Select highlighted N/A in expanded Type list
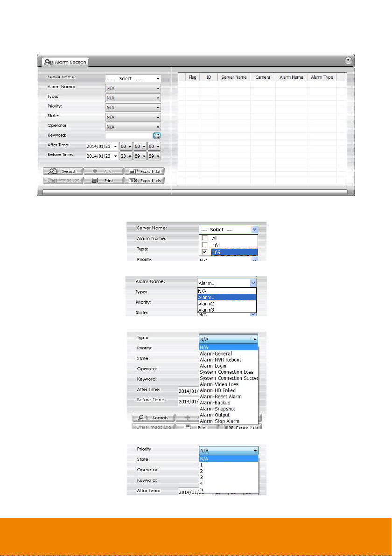 pyautogui.click(x=229, y=347)
